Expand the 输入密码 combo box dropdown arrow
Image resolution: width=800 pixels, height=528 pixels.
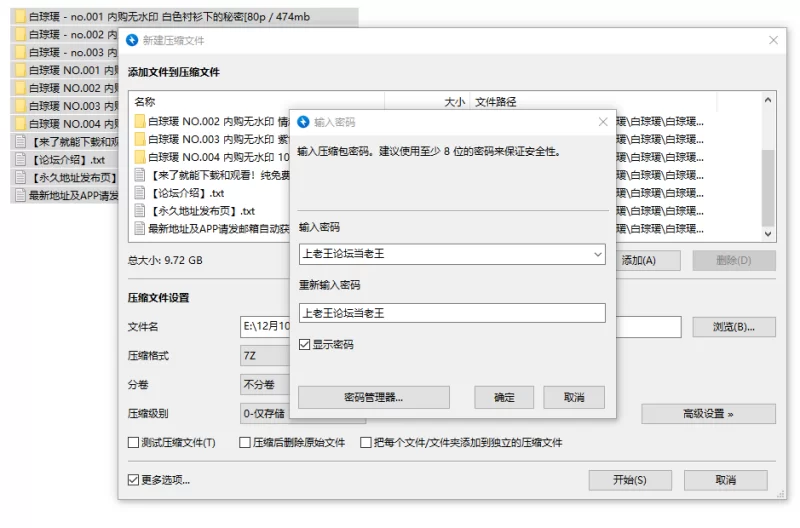coord(597,254)
